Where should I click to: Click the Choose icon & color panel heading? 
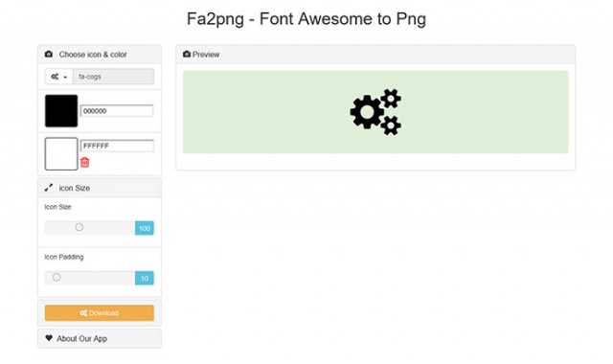click(x=100, y=55)
